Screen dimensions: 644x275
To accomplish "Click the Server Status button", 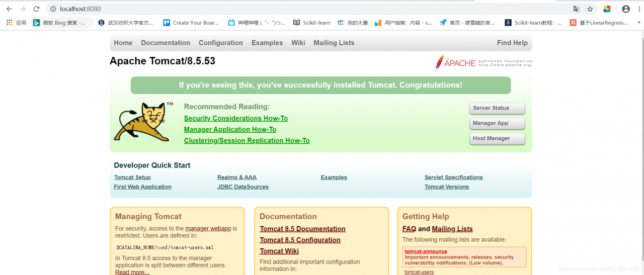I will [x=497, y=109].
